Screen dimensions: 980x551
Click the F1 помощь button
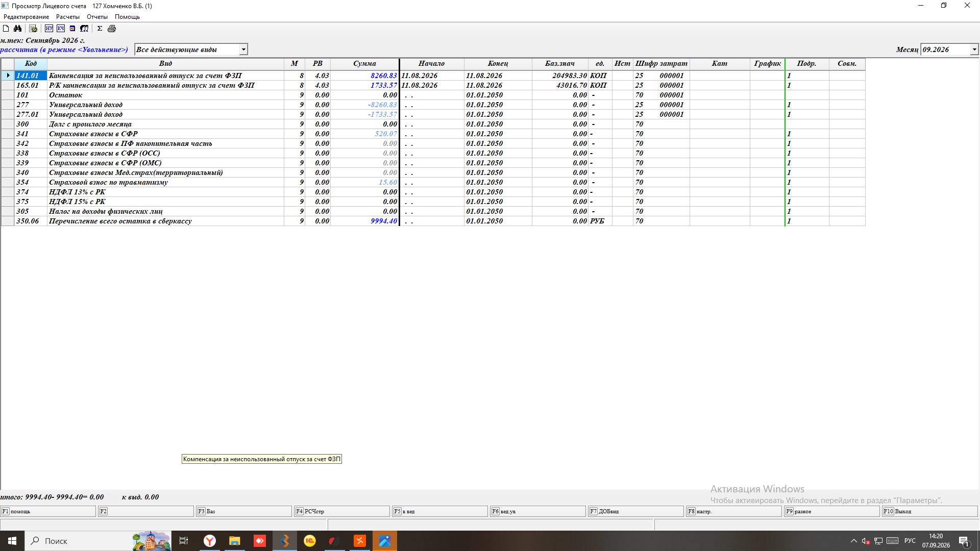click(x=48, y=511)
